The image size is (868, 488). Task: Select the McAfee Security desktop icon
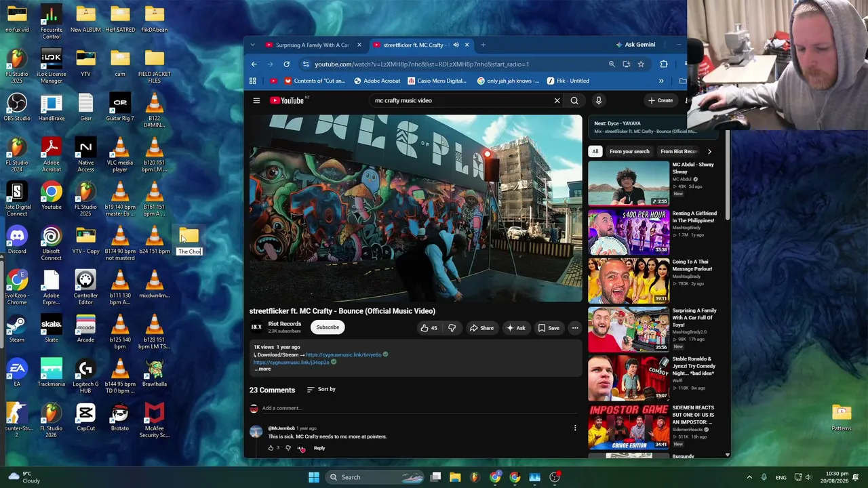(155, 421)
